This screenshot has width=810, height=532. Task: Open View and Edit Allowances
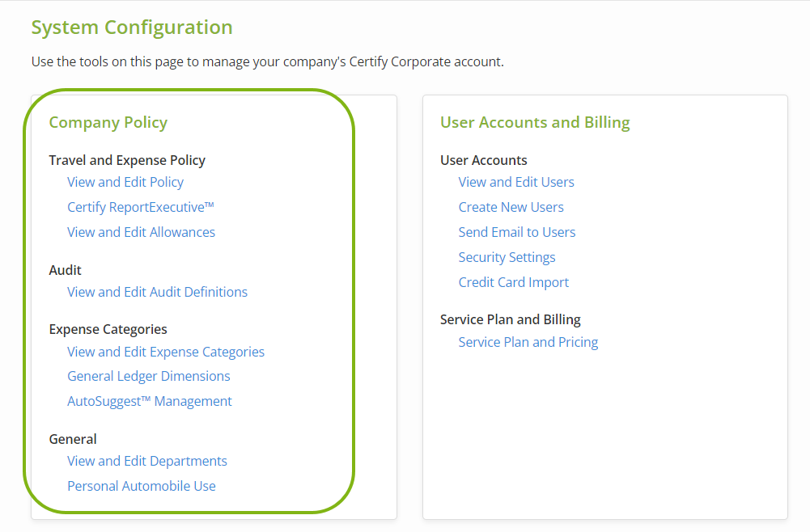click(x=141, y=232)
